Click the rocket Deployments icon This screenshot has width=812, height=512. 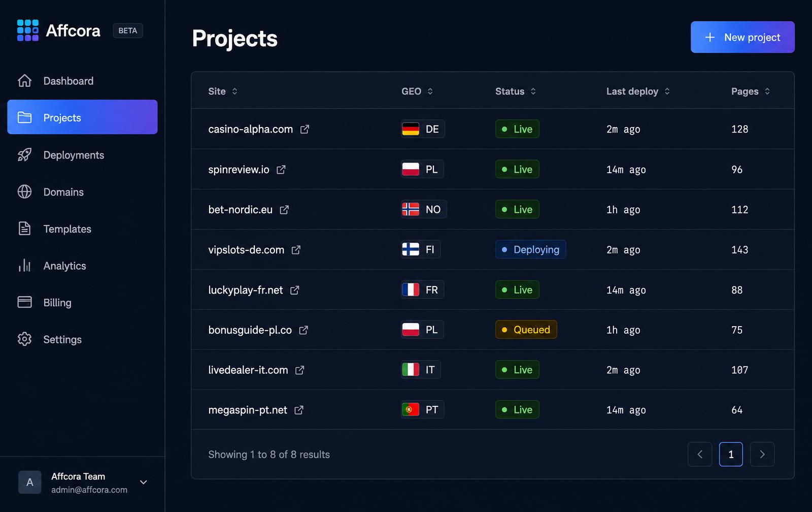pyautogui.click(x=24, y=155)
